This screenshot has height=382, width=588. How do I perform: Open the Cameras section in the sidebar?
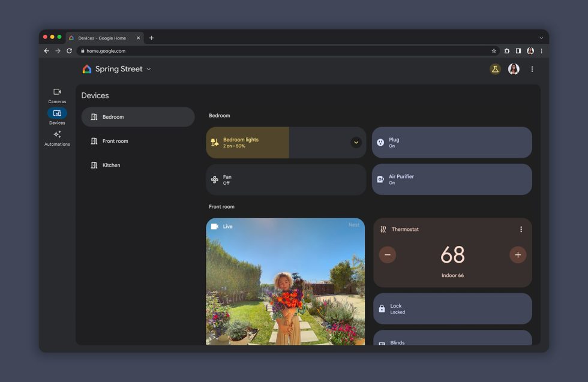56,95
